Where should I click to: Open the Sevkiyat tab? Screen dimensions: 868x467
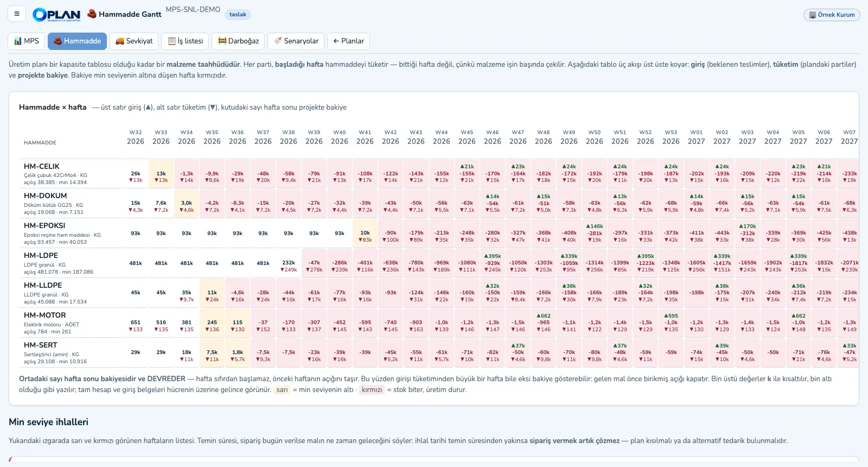point(134,41)
